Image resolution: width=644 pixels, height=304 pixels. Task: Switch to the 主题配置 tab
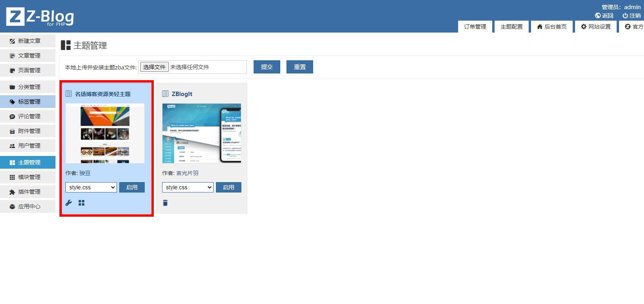pos(511,27)
